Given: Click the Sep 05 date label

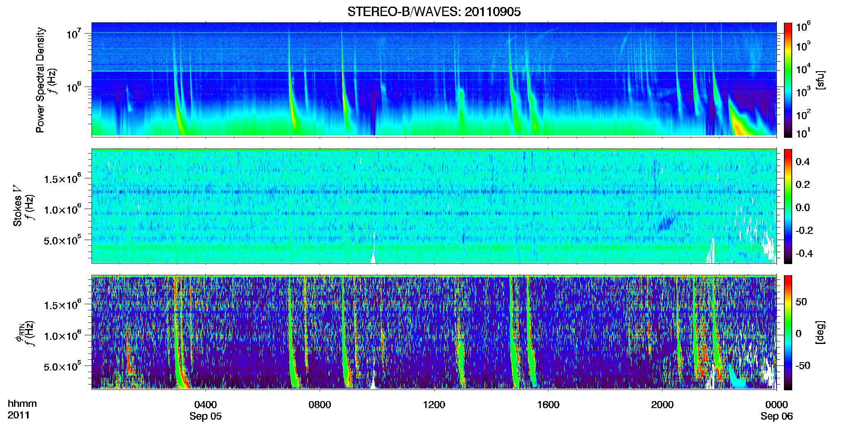Looking at the screenshot, I should click(205, 416).
